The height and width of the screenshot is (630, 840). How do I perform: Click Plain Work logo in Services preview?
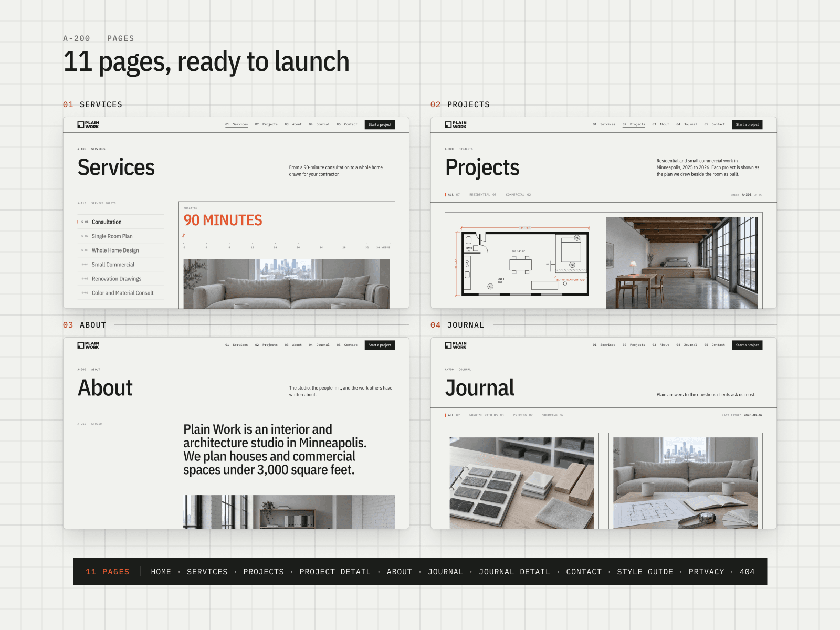pyautogui.click(x=88, y=124)
